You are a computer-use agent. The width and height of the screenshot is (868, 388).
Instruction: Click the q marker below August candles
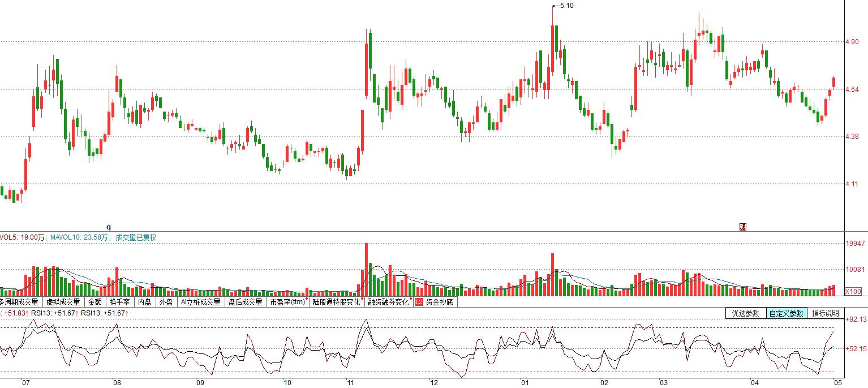coord(109,227)
